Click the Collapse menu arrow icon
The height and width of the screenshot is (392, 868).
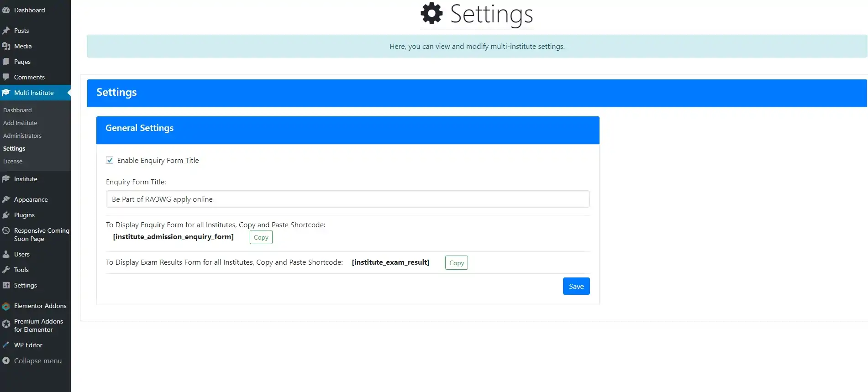coord(6,361)
